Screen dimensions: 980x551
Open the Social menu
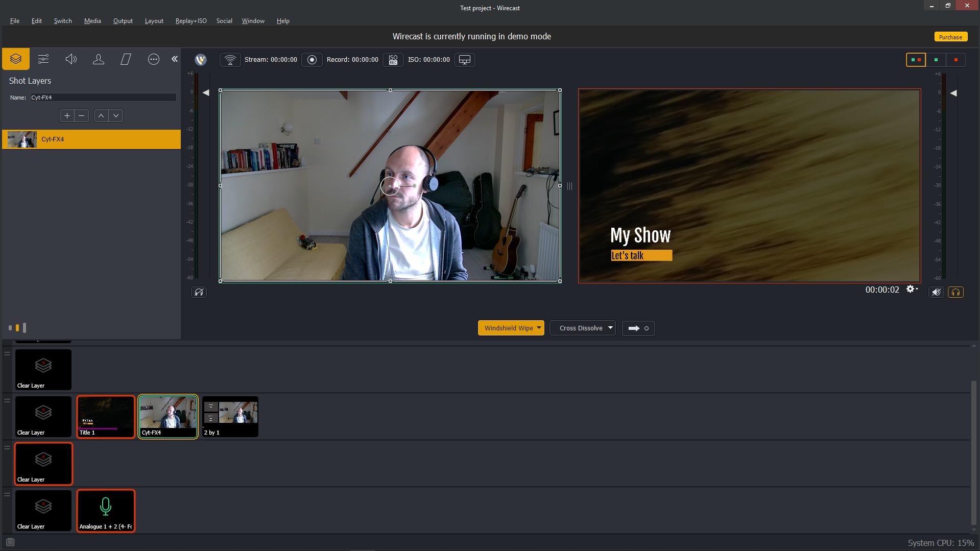pos(224,21)
